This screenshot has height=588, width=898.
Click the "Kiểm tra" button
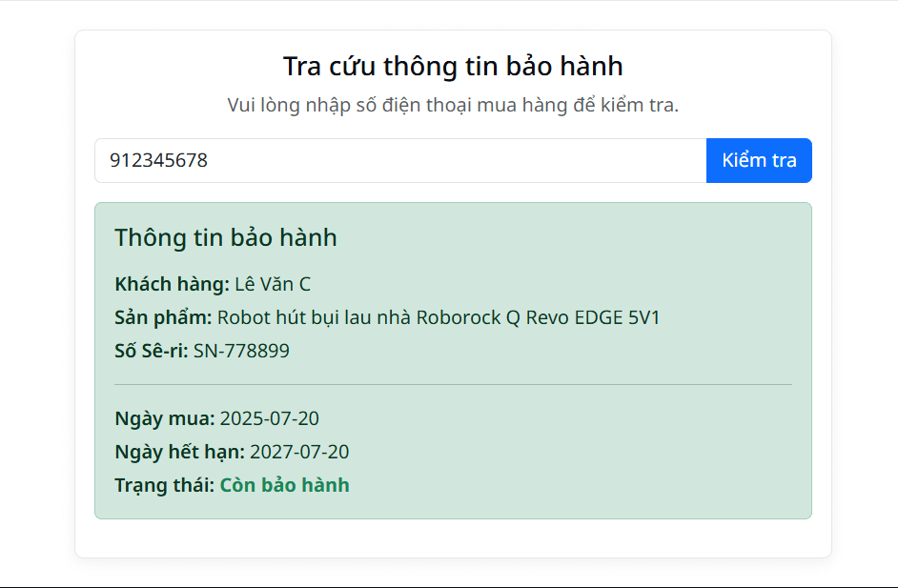click(x=758, y=160)
